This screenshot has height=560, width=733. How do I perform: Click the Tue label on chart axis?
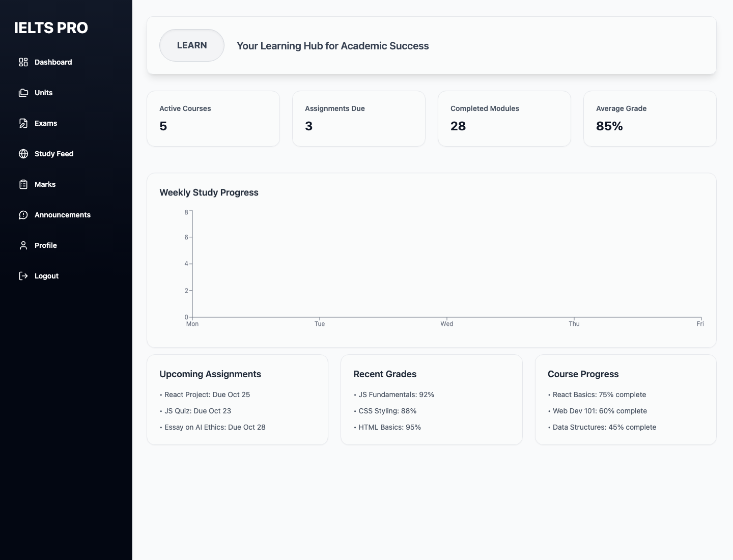[320, 324]
